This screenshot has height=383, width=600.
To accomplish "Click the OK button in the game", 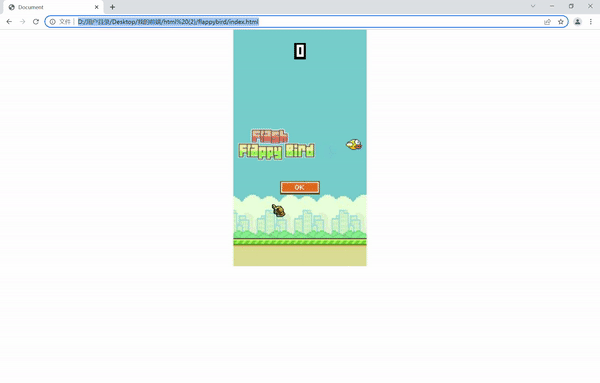I will [x=300, y=187].
